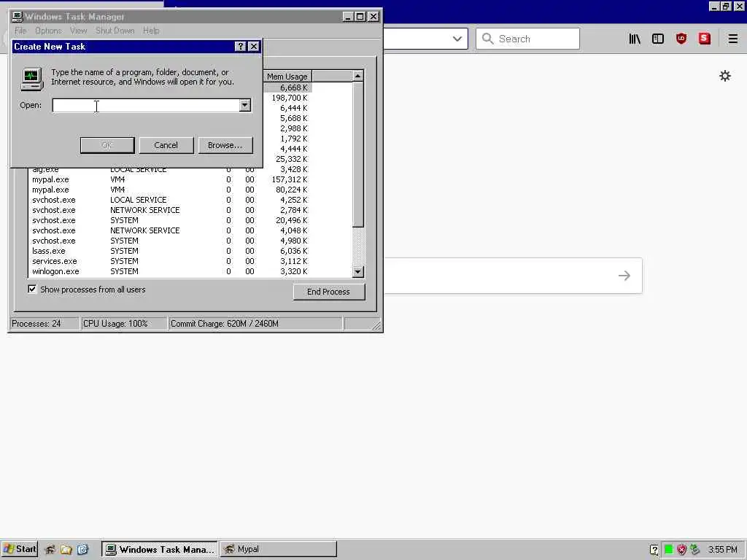Click the End Process button
This screenshot has height=560, width=747.
coord(328,292)
